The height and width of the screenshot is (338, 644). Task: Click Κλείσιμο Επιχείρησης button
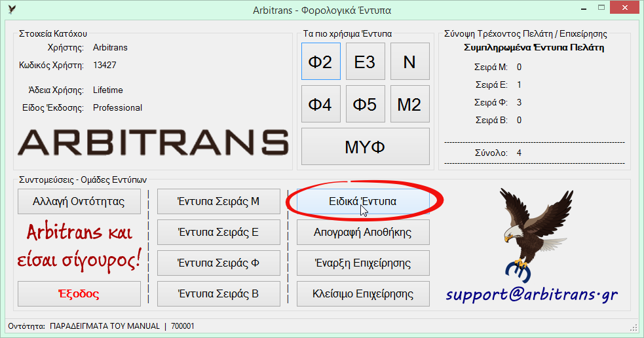pyautogui.click(x=363, y=293)
